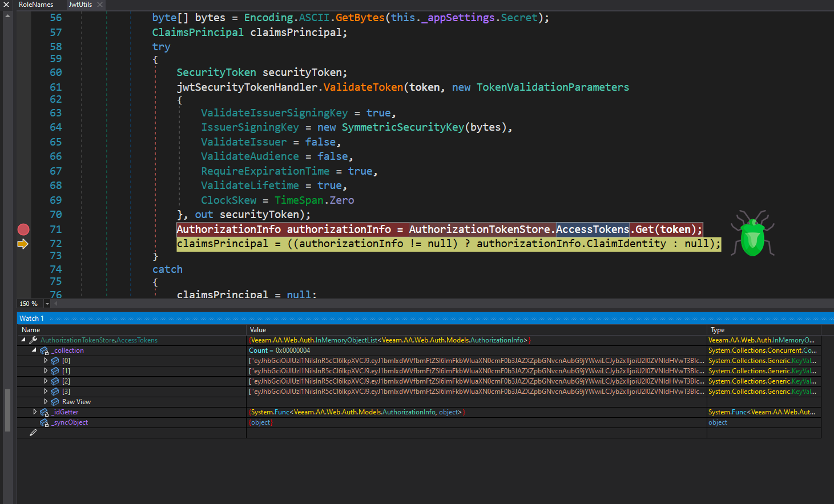
Task: Click the blue object icon next to Raw View
Action: (x=55, y=401)
